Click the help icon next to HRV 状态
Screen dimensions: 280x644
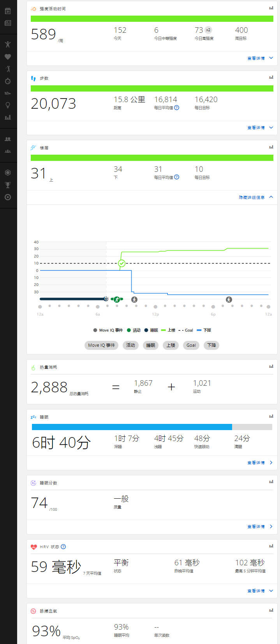[63, 547]
